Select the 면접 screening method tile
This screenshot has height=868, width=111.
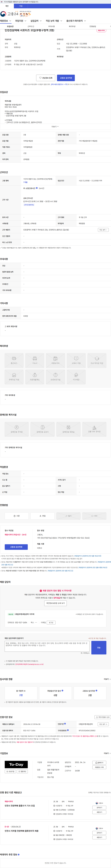coord(42,516)
